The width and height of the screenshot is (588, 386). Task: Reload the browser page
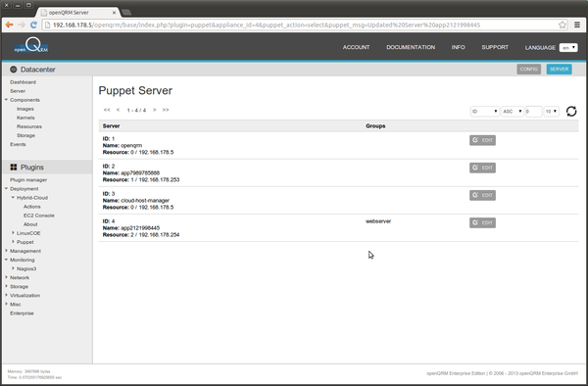(x=33, y=24)
